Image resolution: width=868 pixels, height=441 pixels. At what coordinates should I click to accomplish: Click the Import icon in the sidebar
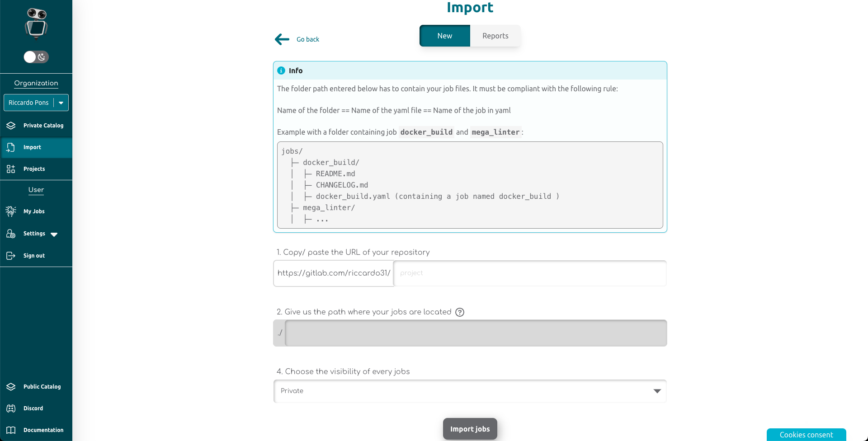click(x=10, y=147)
